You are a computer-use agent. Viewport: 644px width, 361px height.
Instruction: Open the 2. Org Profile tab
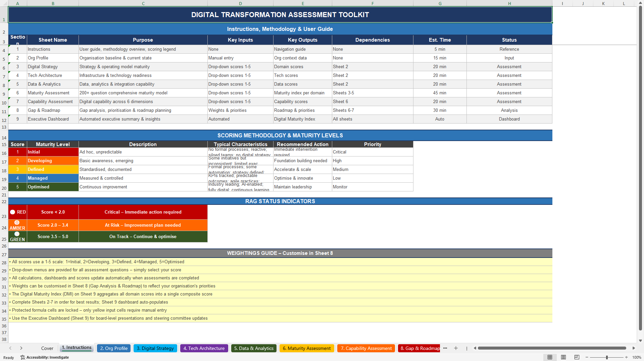click(x=114, y=348)
